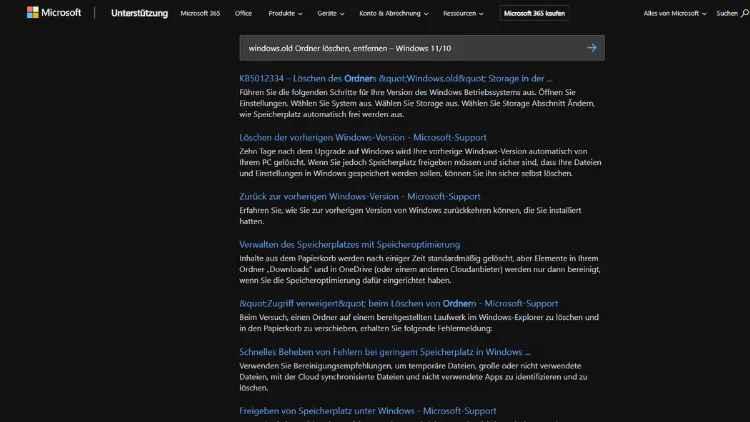Viewport: 750px width, 422px height.
Task: Expand Alles von Microsoft dropdown
Action: [x=674, y=13]
